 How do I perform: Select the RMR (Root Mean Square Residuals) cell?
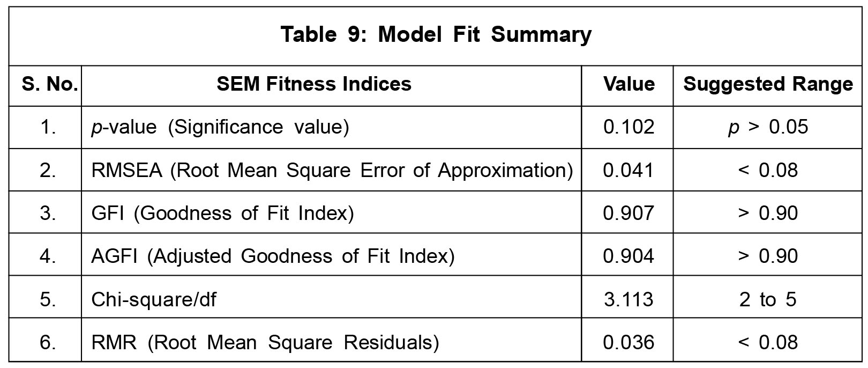tap(265, 342)
